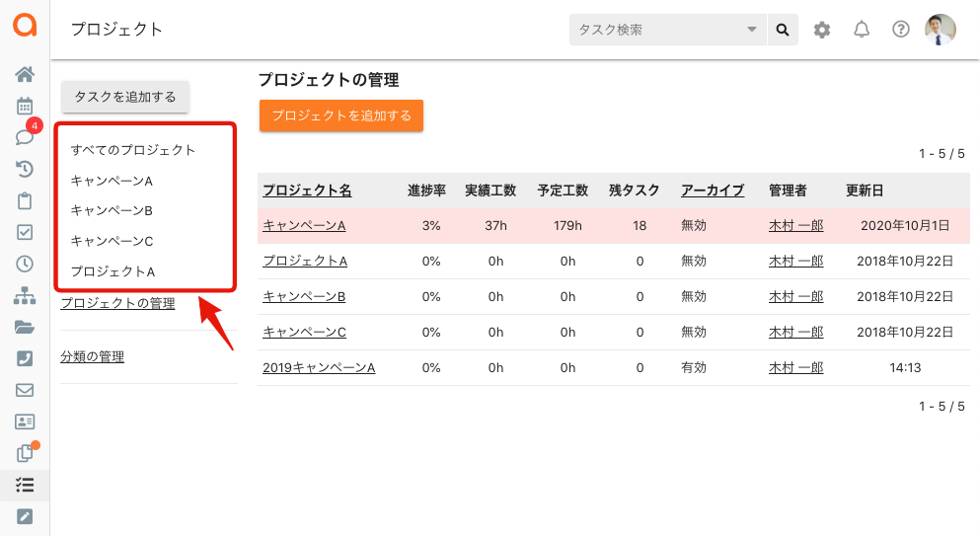Click the help question mark icon

pos(900,30)
